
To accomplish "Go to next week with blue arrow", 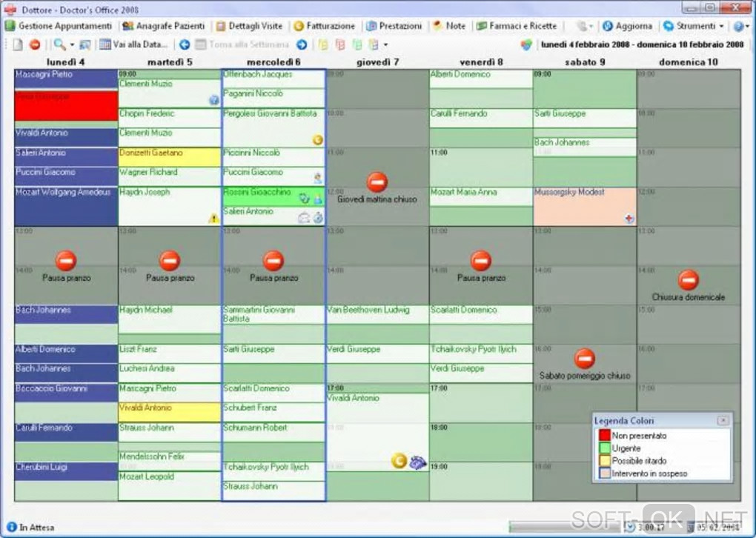I will coord(302,44).
